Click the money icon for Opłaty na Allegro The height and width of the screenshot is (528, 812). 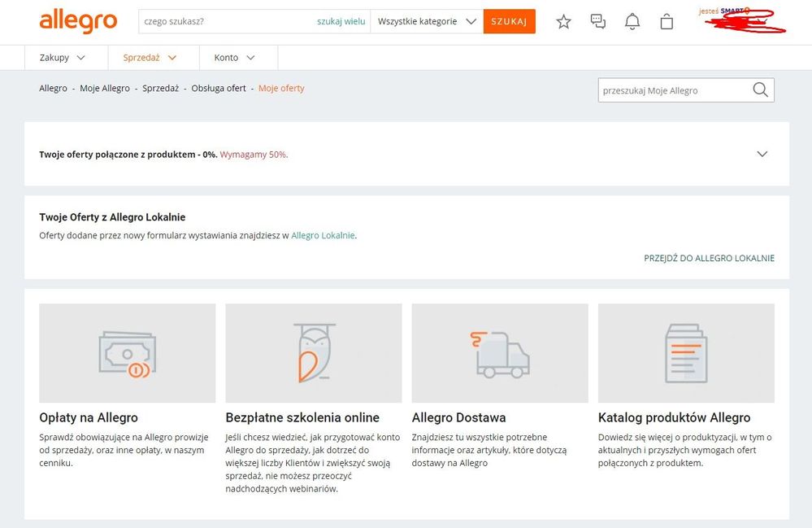pos(128,355)
